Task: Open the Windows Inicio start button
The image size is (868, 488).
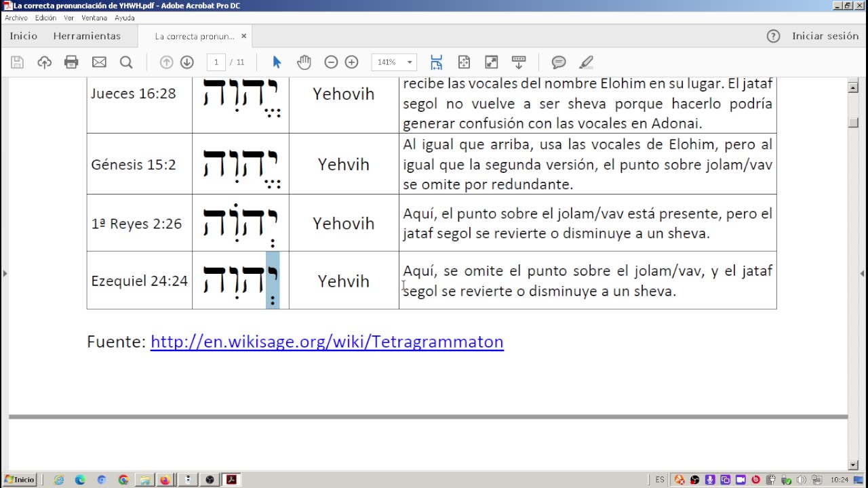Action: tap(19, 480)
